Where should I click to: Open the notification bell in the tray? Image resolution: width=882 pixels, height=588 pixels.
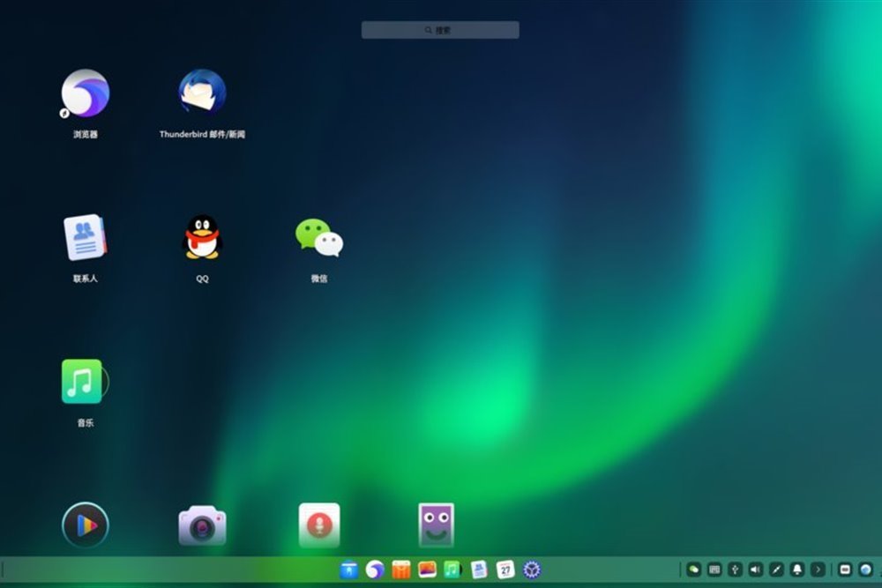point(797,569)
